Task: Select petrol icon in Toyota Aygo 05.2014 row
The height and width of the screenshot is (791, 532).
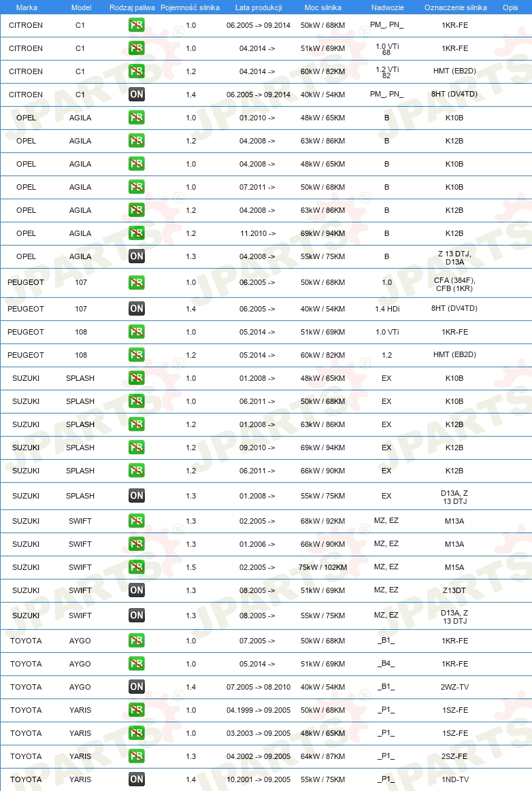Action: 136,664
